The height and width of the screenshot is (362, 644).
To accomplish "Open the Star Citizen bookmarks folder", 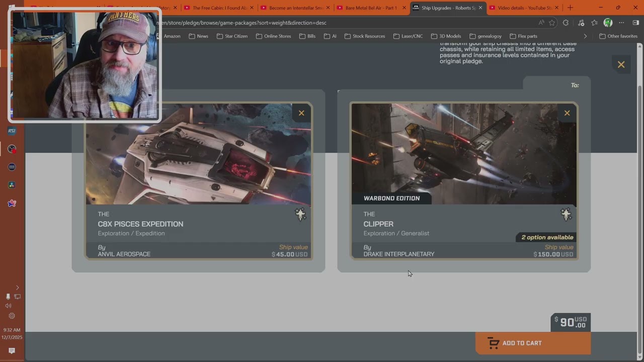I will [232, 36].
